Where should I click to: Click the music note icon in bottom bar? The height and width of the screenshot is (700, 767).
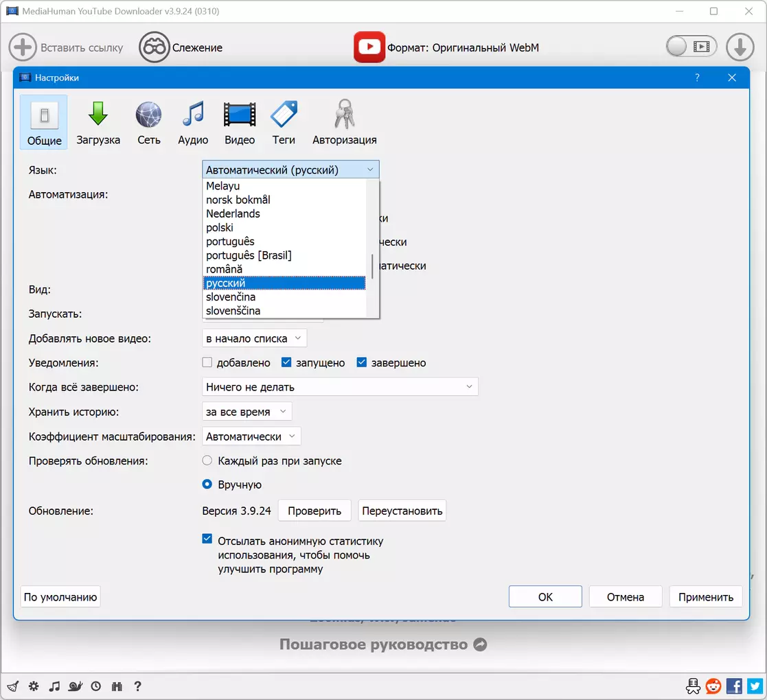point(54,686)
